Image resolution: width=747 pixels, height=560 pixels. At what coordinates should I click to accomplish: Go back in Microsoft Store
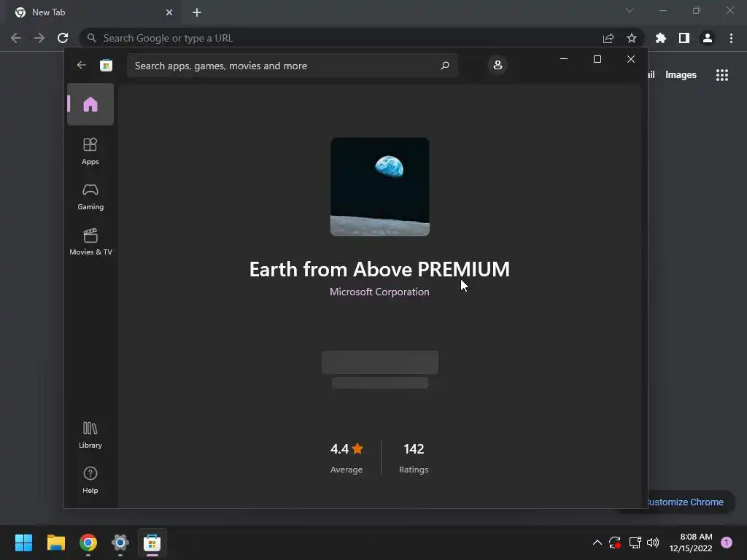pyautogui.click(x=82, y=65)
